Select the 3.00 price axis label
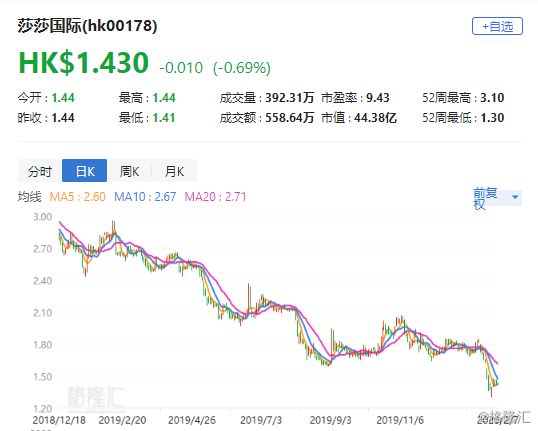Viewport: 538px width, 431px height. tap(42, 217)
